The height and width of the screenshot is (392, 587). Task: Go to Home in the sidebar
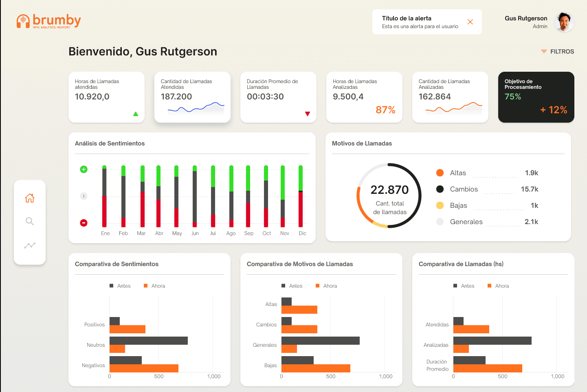coord(30,198)
